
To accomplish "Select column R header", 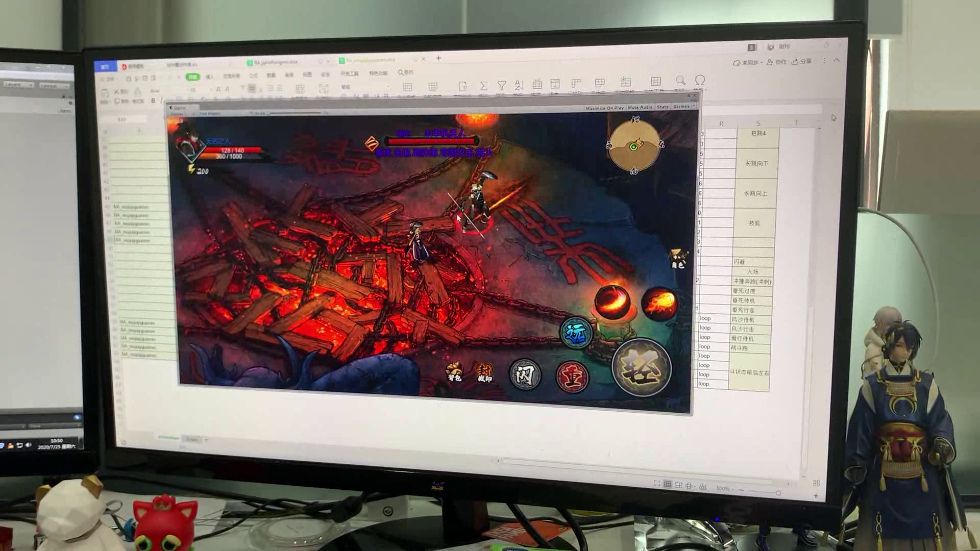I will [x=721, y=124].
